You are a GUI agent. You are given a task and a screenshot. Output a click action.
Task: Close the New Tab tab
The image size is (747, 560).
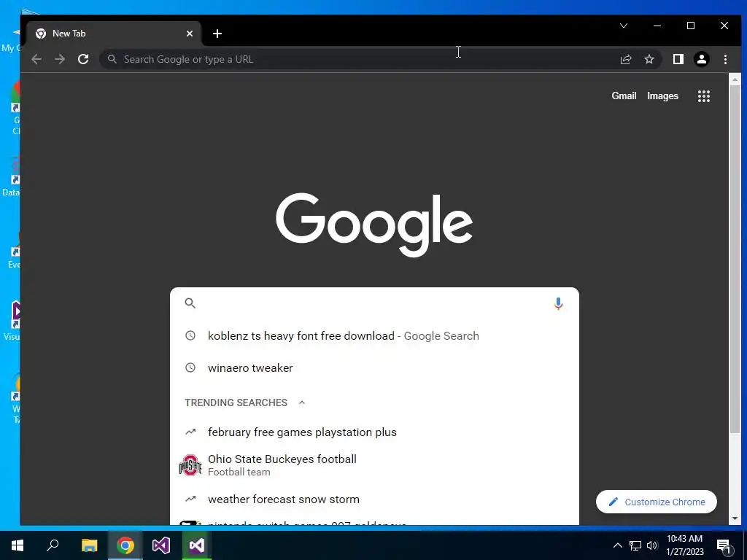(x=190, y=34)
